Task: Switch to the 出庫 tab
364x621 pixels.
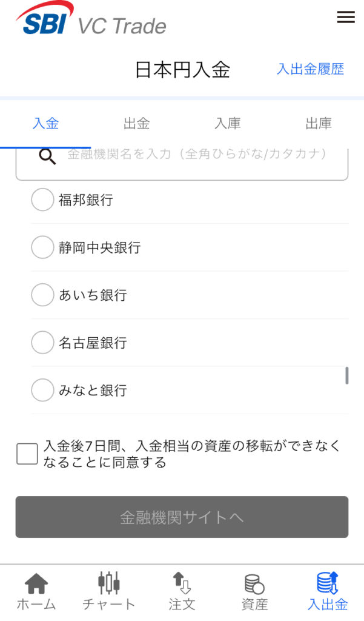Action: click(x=319, y=124)
